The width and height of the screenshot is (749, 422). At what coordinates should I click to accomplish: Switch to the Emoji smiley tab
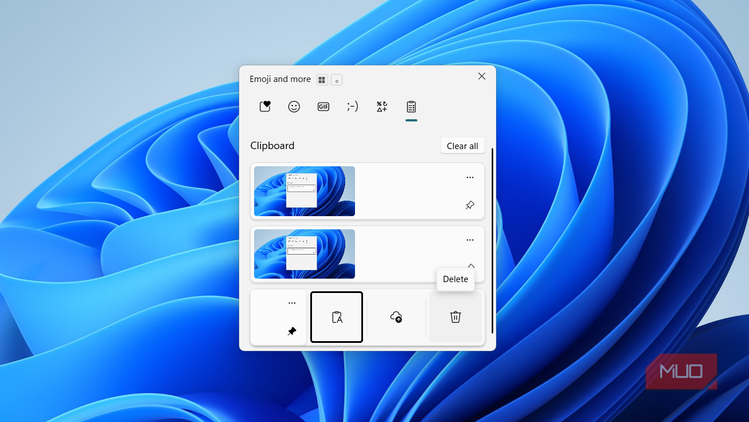click(294, 107)
